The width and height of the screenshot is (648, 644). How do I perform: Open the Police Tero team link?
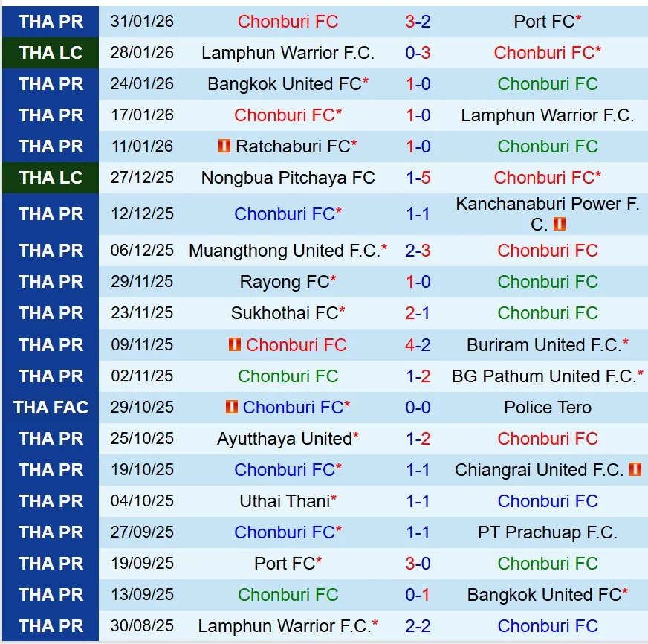click(548, 408)
